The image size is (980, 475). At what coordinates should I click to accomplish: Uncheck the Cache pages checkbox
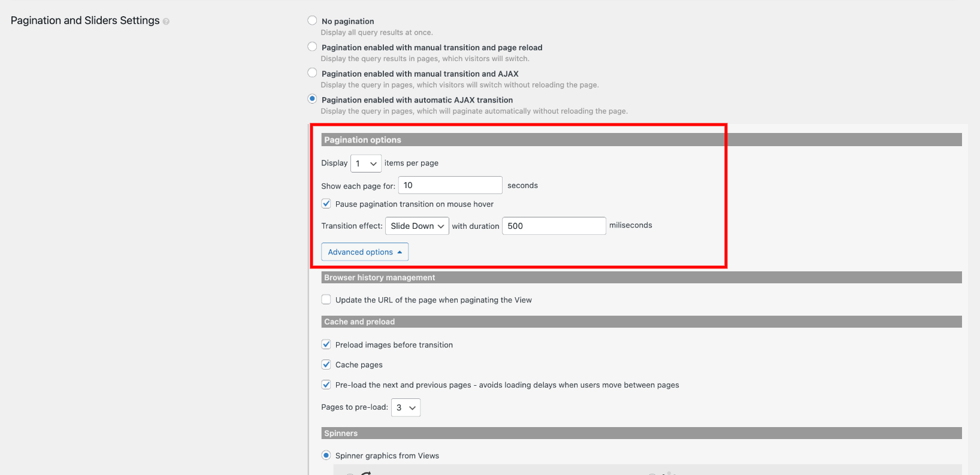tap(326, 364)
